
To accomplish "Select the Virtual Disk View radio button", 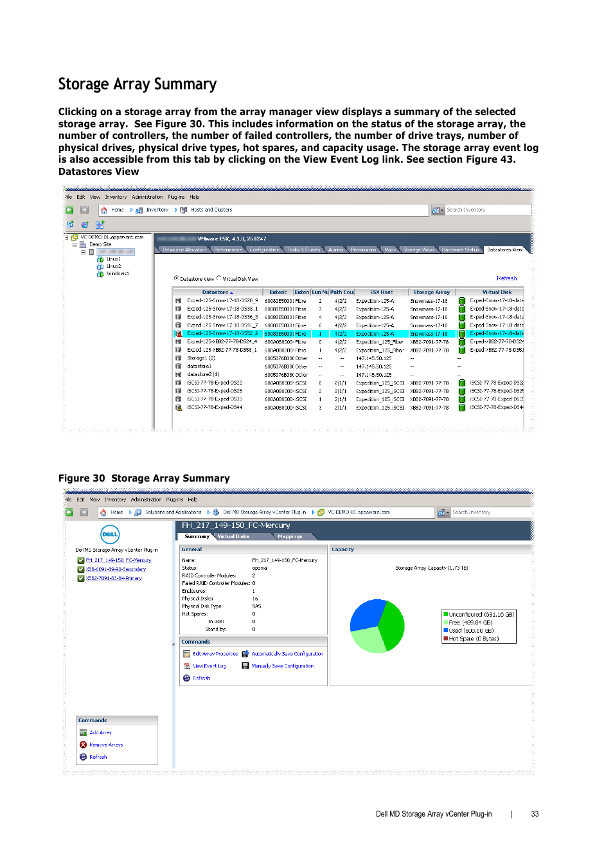I will coord(219,278).
